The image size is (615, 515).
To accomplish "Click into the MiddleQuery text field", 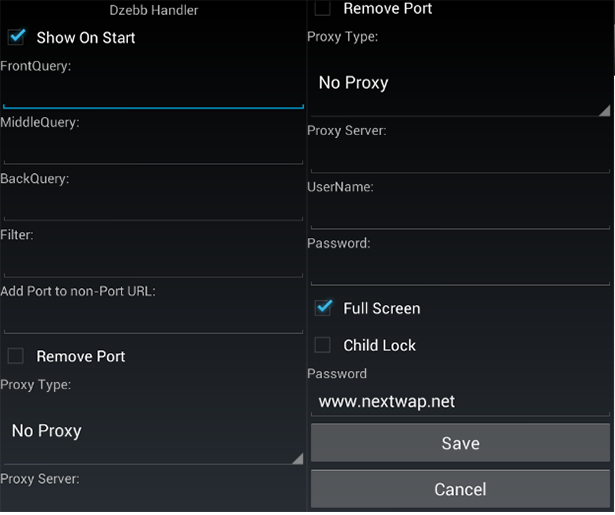I will coord(152,150).
